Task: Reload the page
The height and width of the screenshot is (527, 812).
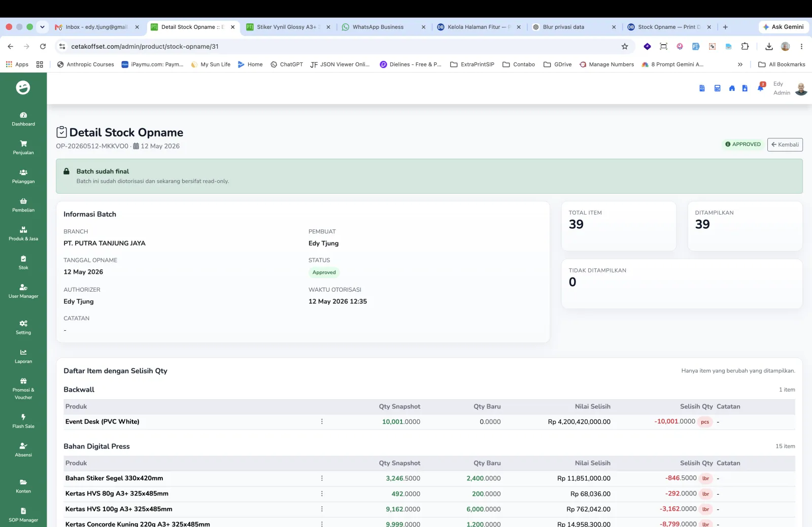Action: tap(43, 46)
